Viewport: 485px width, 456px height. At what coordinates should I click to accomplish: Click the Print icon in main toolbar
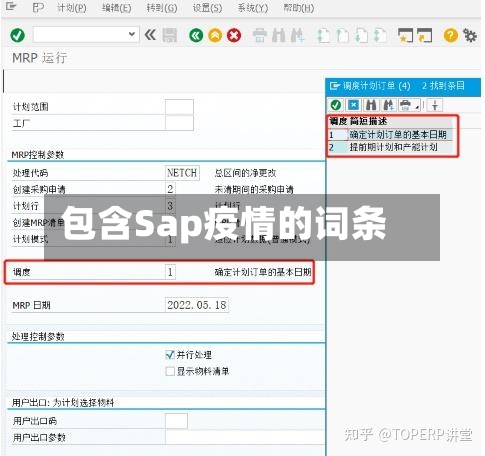[x=260, y=35]
